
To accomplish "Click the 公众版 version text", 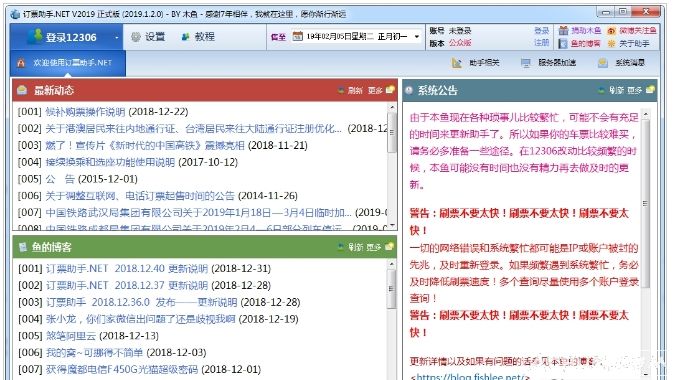I will point(460,43).
